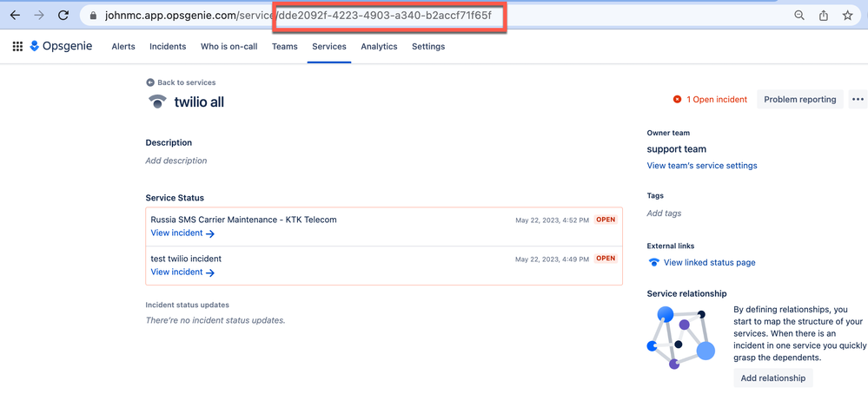Click View linked status page link
Screen dimensions: 868x394
pos(709,262)
